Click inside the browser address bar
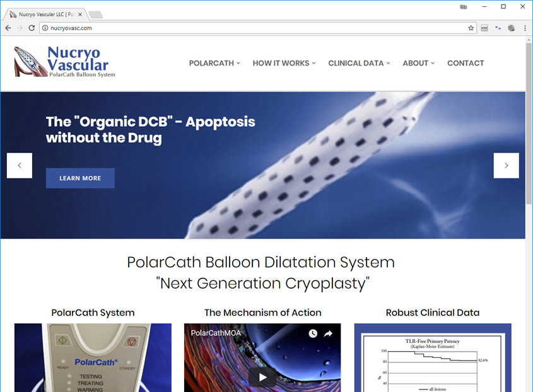 (x=189, y=28)
